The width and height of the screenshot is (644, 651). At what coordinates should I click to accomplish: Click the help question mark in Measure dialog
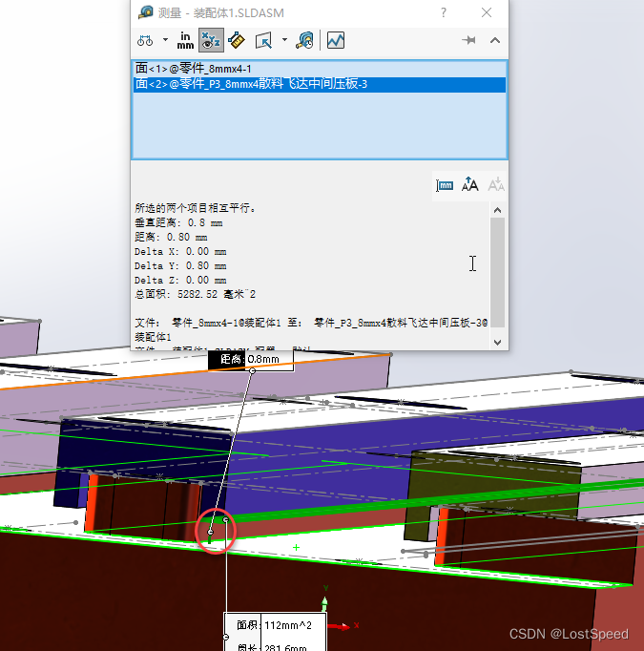(444, 12)
